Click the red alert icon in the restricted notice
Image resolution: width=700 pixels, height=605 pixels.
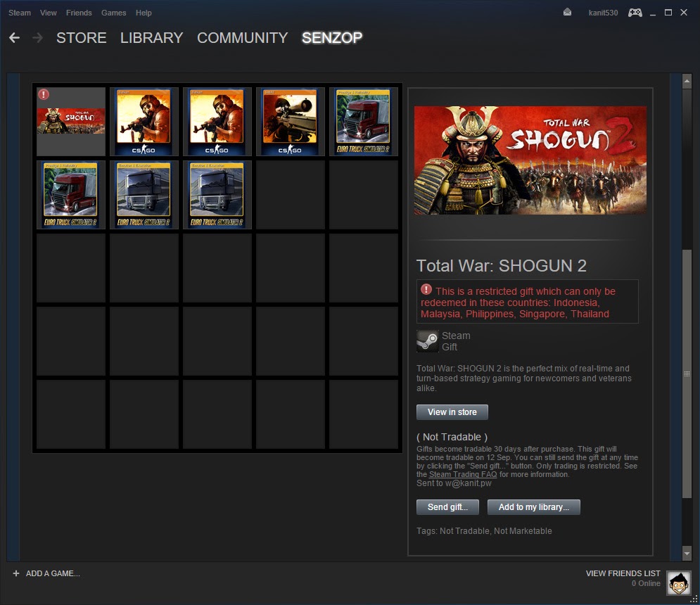(426, 289)
